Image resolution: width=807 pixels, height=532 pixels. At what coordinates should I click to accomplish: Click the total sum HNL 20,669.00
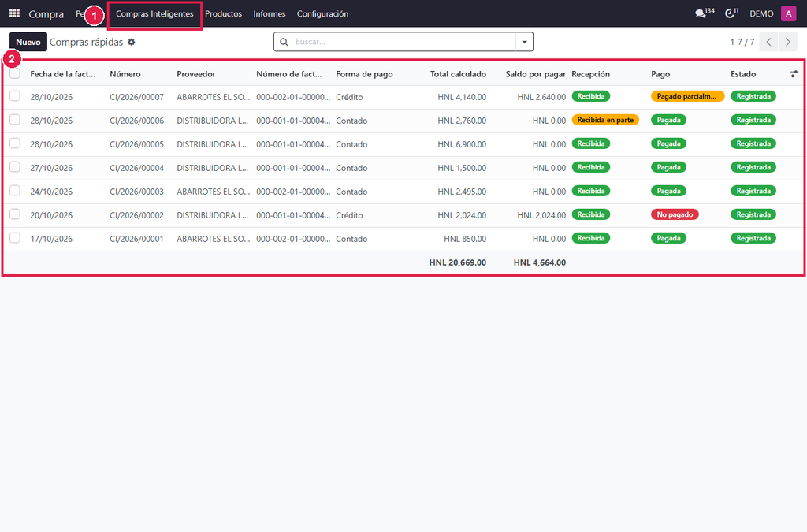pyautogui.click(x=458, y=262)
